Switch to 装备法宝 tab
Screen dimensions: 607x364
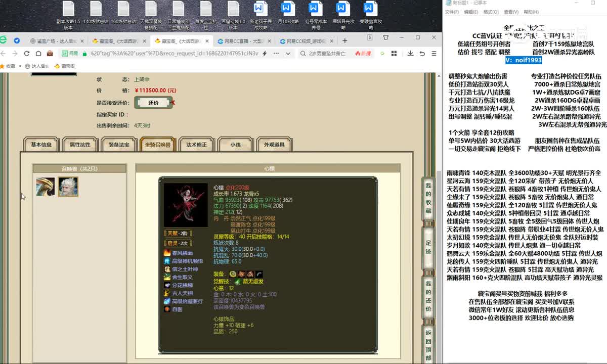[119, 145]
